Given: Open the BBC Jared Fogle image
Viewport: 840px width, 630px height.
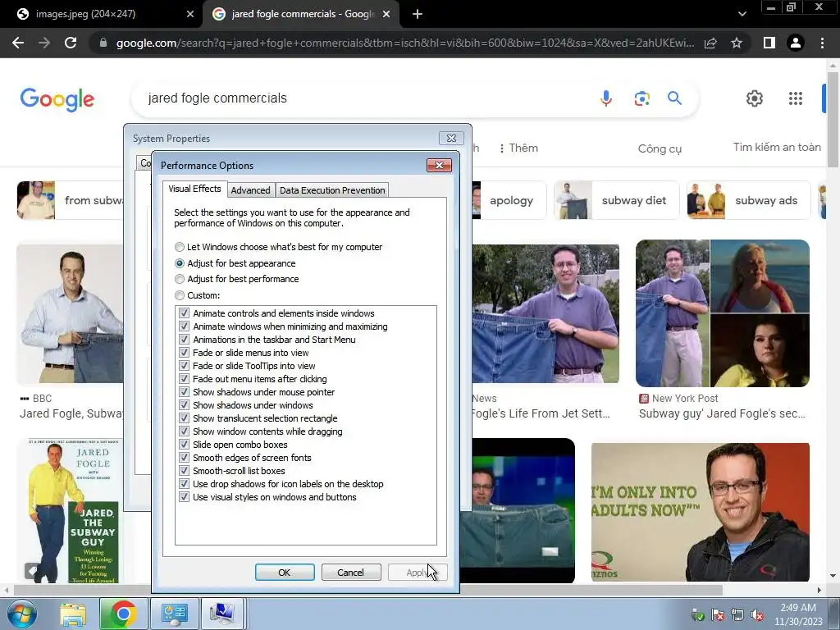Looking at the screenshot, I should point(71,314).
